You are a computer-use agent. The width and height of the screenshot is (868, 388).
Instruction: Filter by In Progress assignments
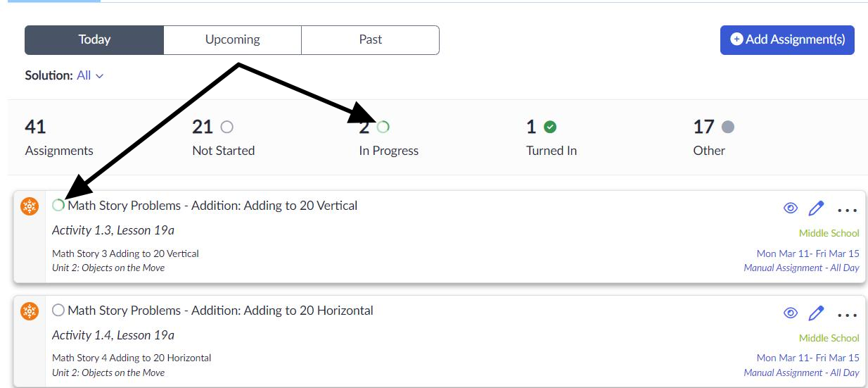pos(388,137)
